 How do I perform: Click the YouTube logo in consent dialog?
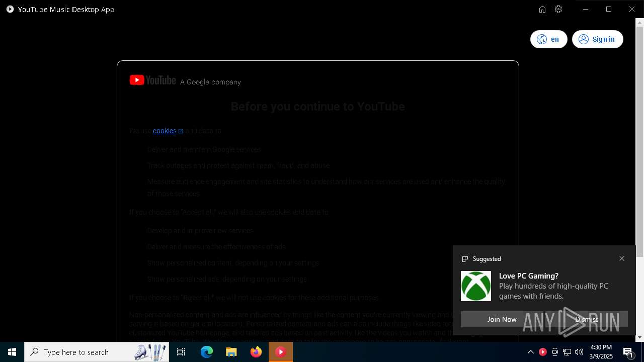(x=152, y=80)
